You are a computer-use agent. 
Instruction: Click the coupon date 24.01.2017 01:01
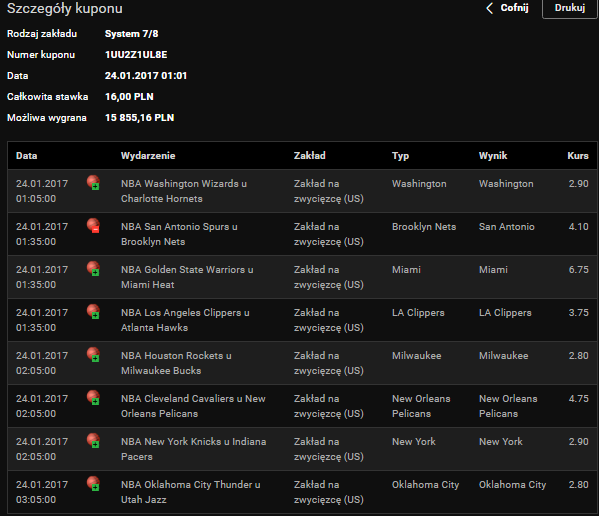[x=146, y=76]
